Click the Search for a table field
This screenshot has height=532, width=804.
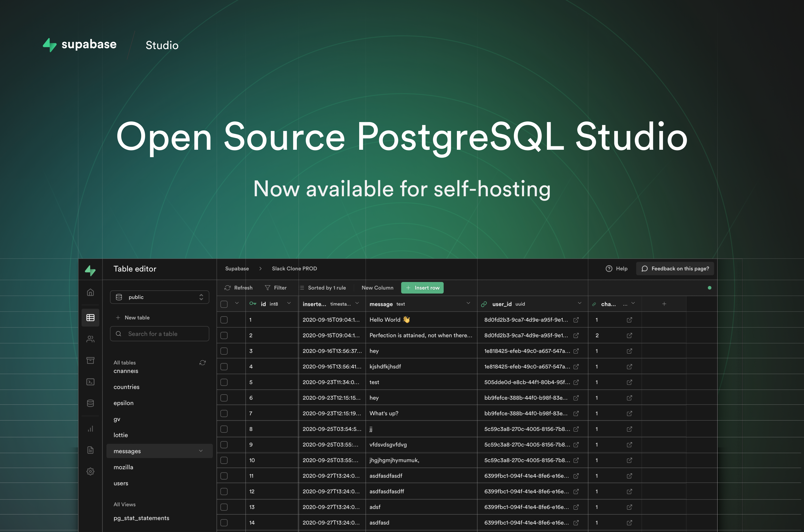click(160, 334)
